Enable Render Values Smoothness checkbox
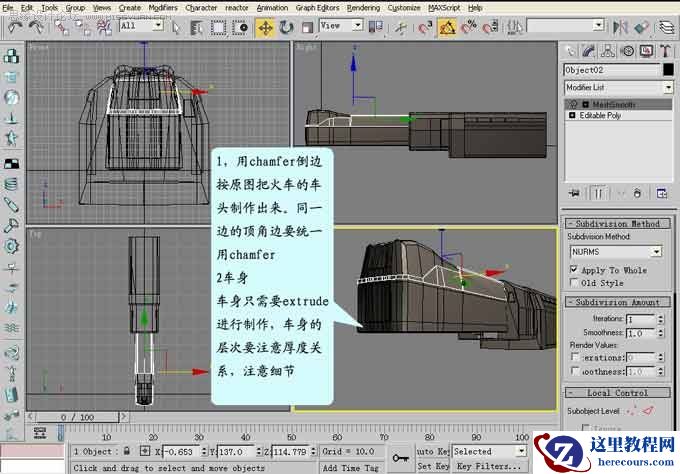The height and width of the screenshot is (474, 680). pos(575,371)
